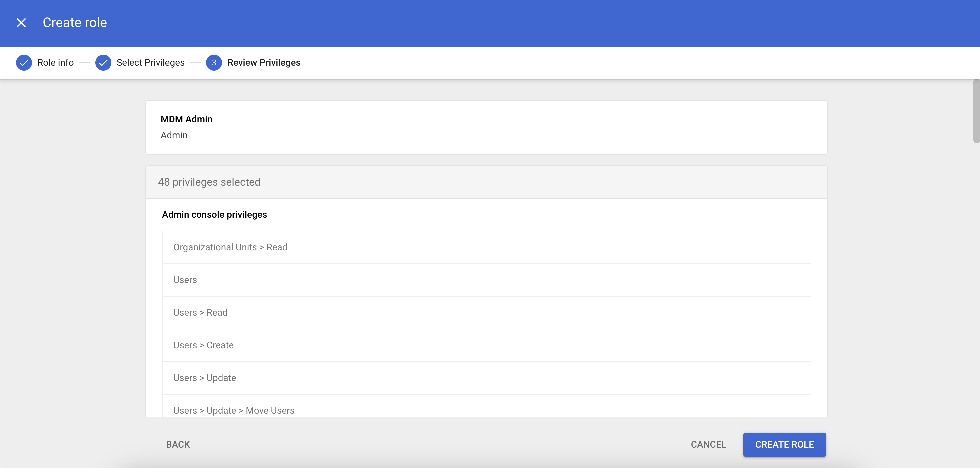Click the Role info checkmark icon
Image resolution: width=980 pixels, height=468 pixels.
click(x=24, y=62)
